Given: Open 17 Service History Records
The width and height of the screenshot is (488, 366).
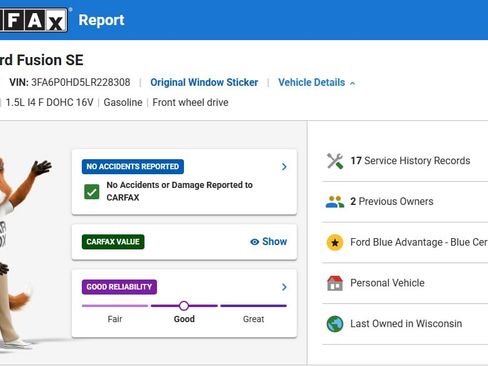Looking at the screenshot, I should pos(410,161).
